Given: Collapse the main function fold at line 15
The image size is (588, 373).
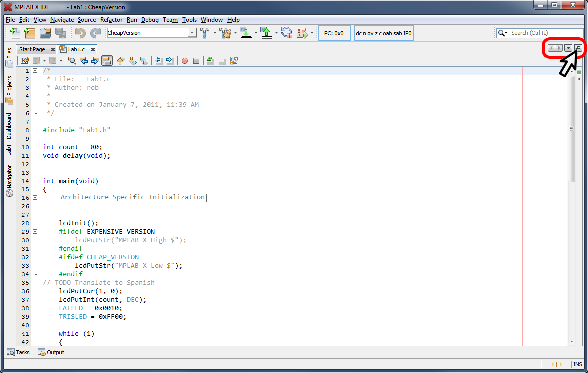Looking at the screenshot, I should point(35,189).
